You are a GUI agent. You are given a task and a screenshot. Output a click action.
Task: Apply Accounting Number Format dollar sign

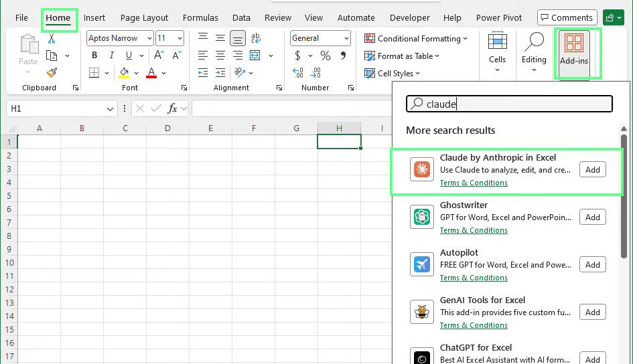pyautogui.click(x=297, y=56)
